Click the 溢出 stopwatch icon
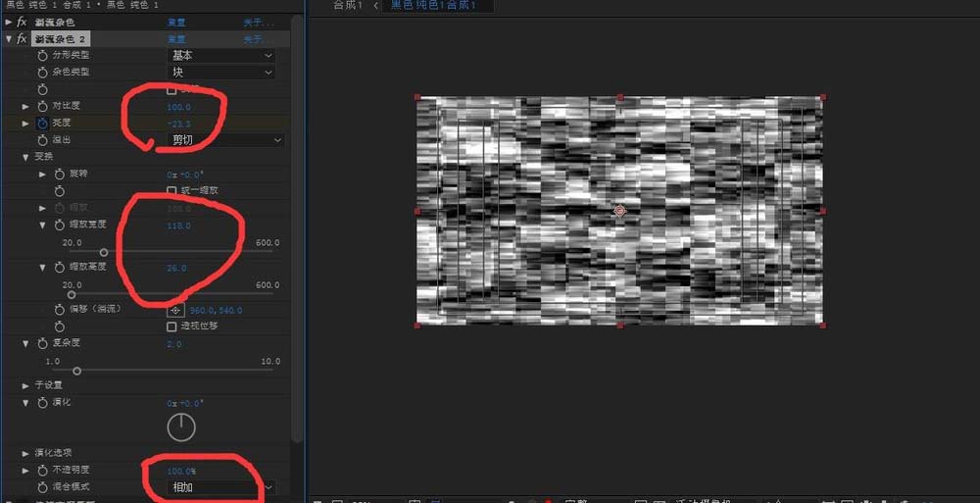This screenshot has width=980, height=503. point(42,141)
